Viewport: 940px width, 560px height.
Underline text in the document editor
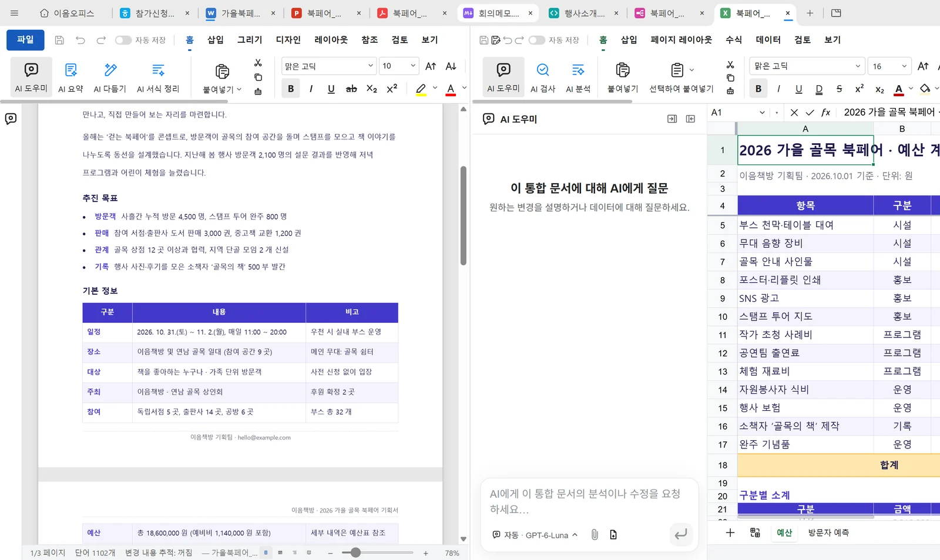coord(331,89)
